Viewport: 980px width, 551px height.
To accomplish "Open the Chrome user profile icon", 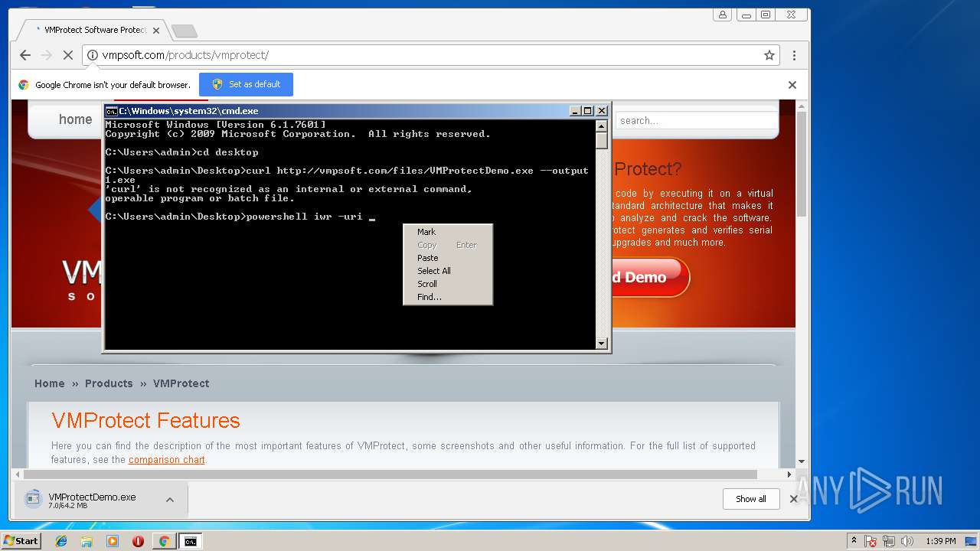I will click(722, 15).
